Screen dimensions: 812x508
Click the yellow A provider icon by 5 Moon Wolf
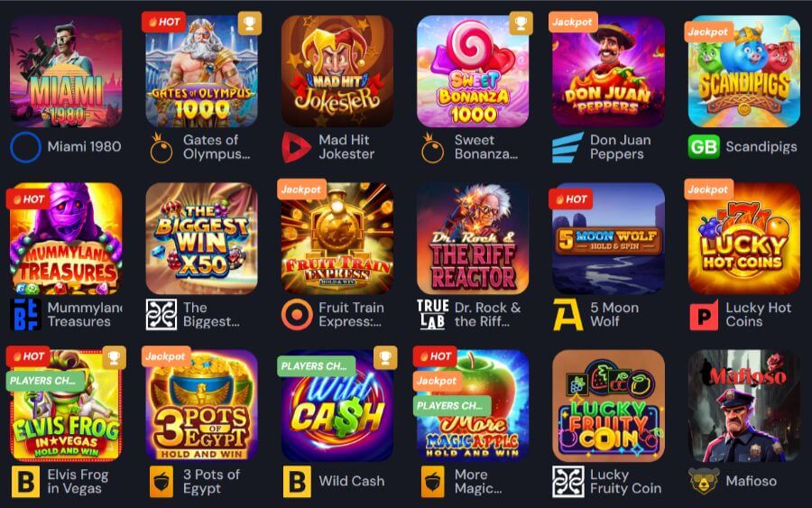pyautogui.click(x=567, y=314)
